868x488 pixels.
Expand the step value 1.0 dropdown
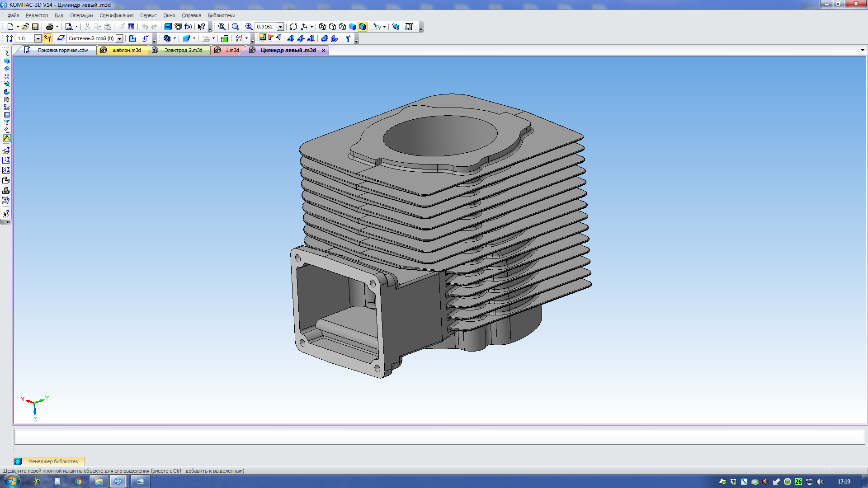38,38
